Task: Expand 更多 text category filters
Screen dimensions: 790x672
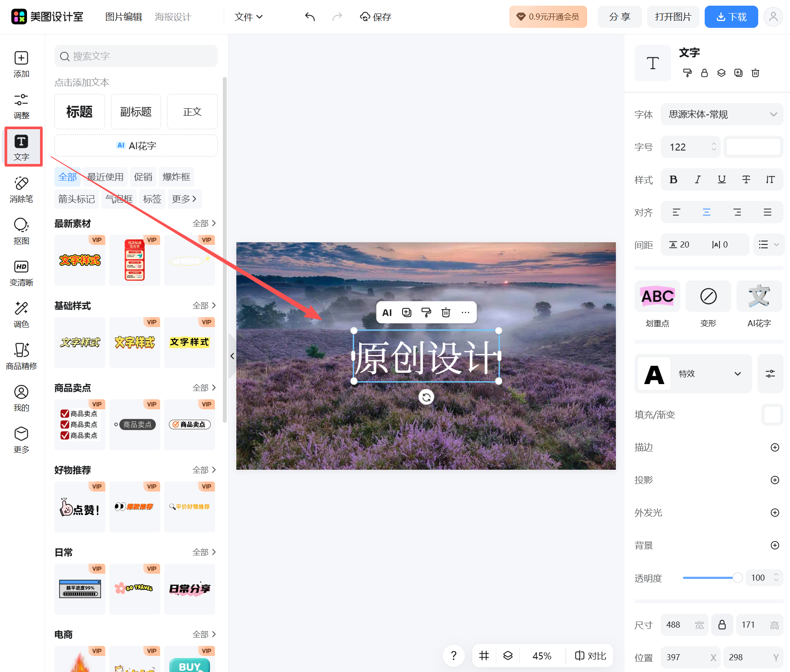Action: [185, 199]
